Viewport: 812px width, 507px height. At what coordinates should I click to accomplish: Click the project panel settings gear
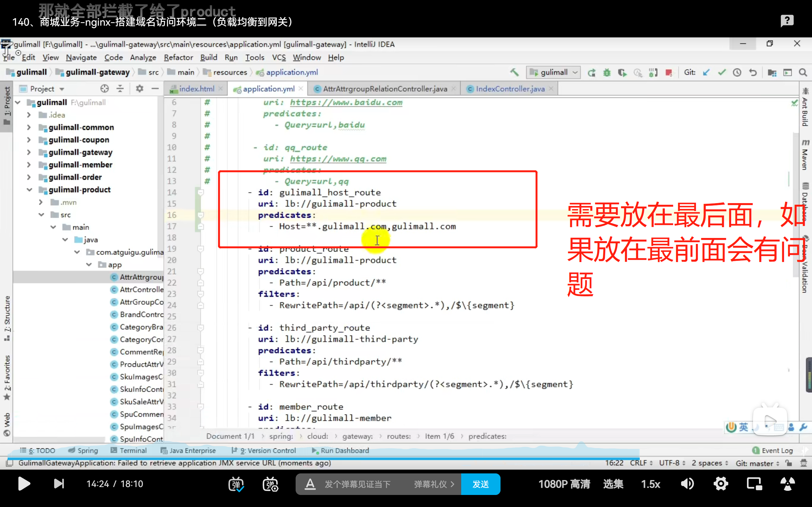(140, 89)
